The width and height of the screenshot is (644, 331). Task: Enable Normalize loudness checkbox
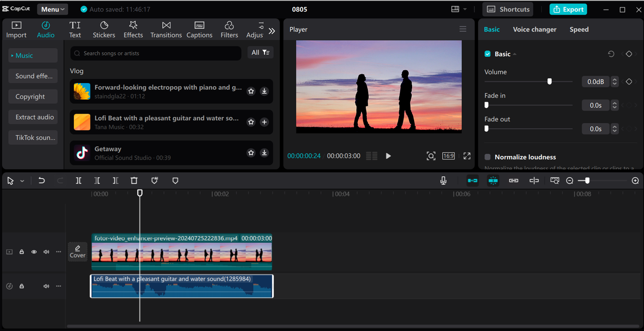tap(488, 157)
